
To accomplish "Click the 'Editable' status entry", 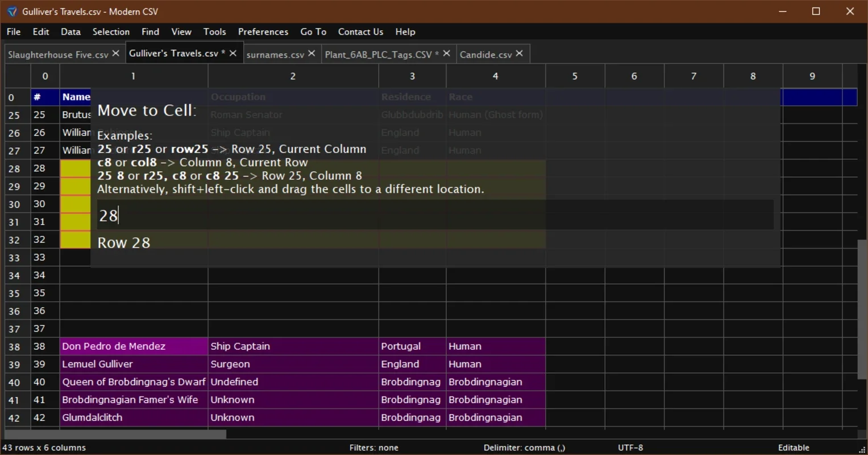I will pyautogui.click(x=794, y=448).
